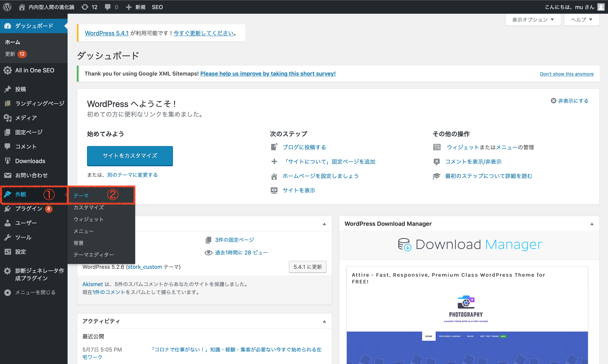Click the eye icon beside 過去1時間に 28 ビュー

(x=209, y=253)
